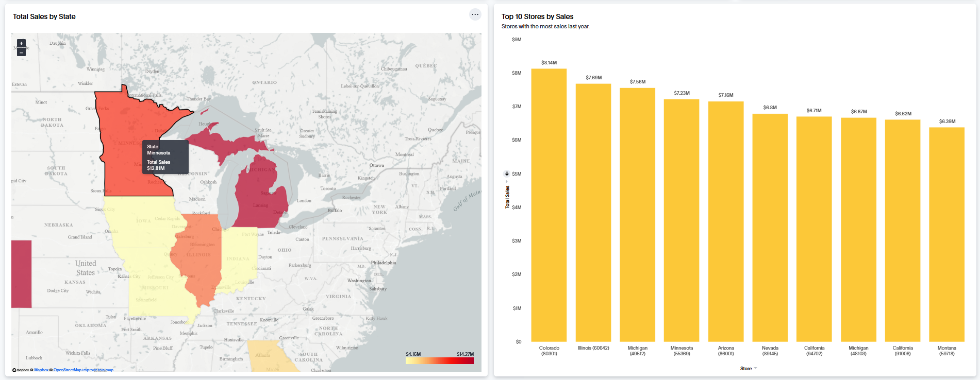Click the Mapbox logo in map attribution
The image size is (980, 380).
coord(21,370)
